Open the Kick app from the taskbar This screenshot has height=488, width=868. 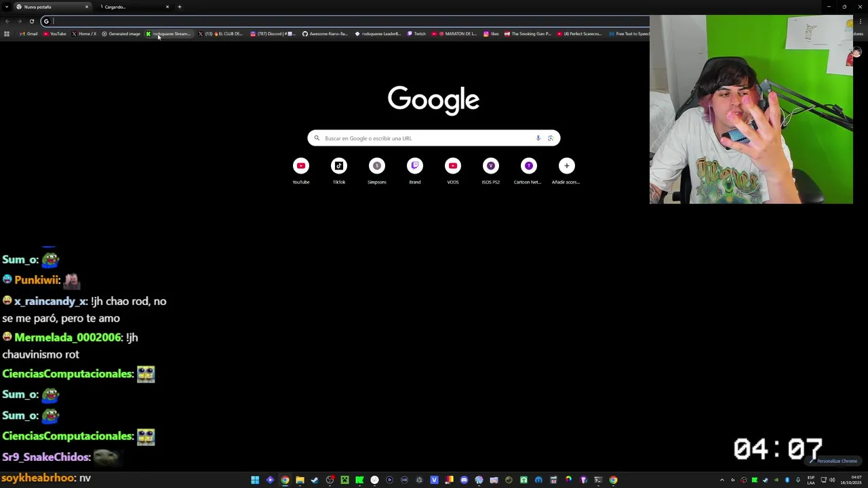coord(359,480)
